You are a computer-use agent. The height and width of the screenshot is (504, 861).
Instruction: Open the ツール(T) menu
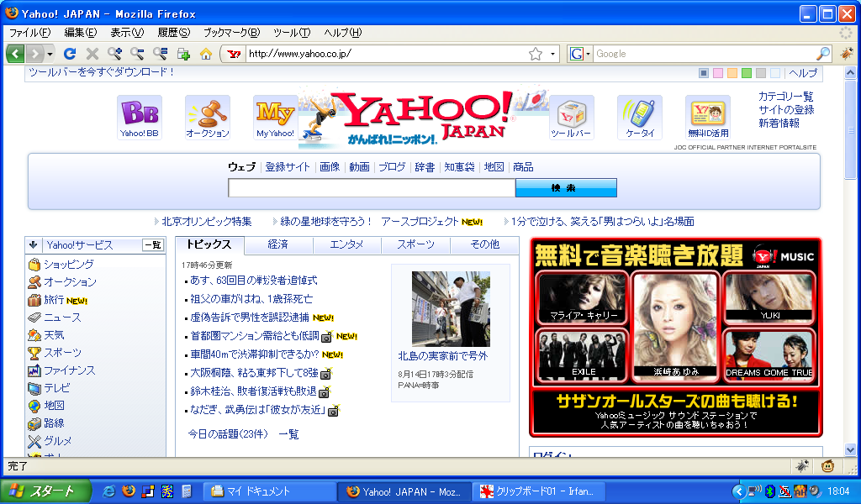(292, 33)
